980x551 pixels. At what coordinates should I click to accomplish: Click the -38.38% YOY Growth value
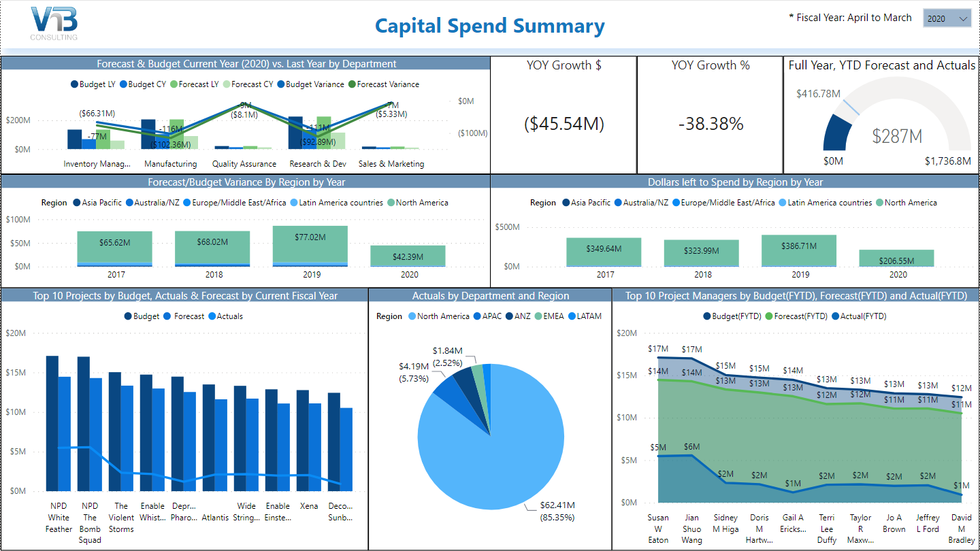710,124
